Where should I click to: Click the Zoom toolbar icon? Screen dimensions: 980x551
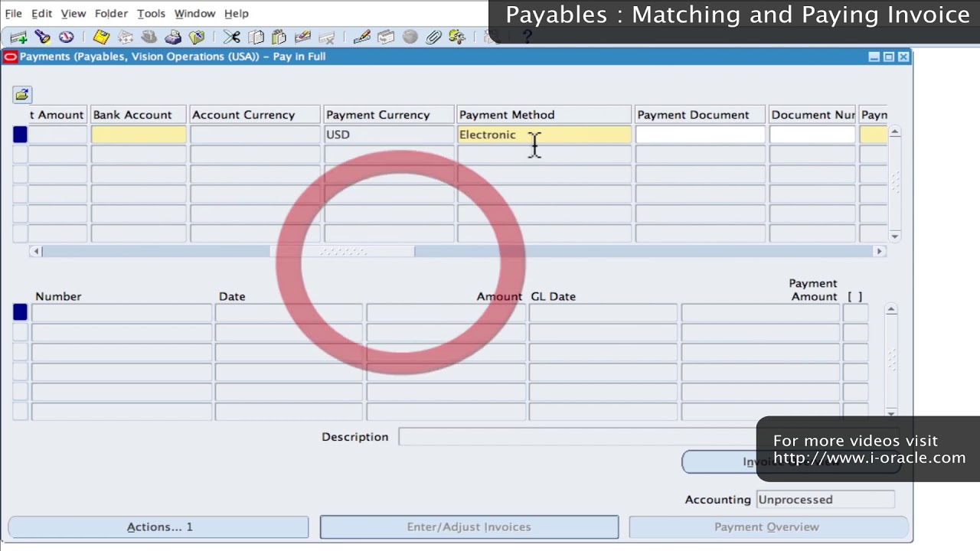click(386, 37)
